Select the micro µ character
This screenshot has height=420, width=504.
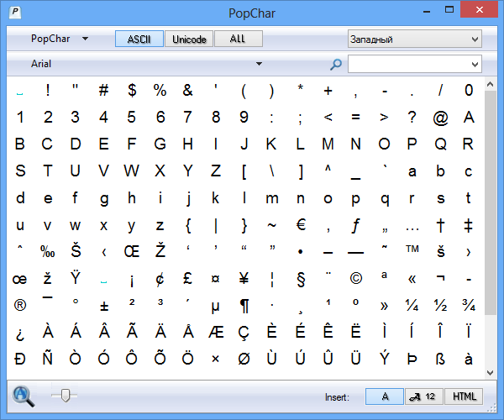[215, 307]
